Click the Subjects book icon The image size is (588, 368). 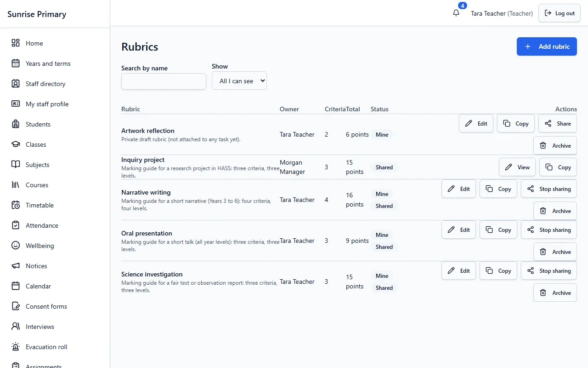[16, 165]
